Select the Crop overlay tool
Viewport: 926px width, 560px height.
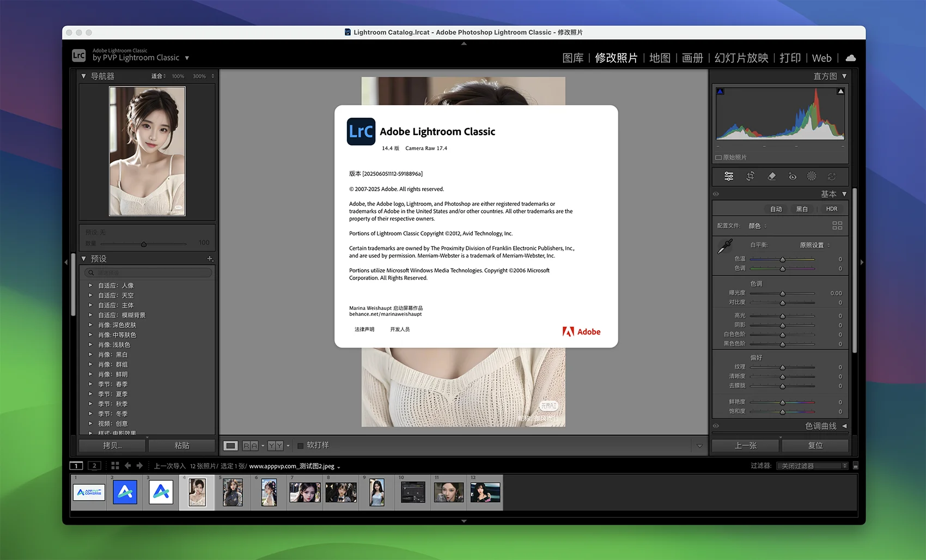(x=750, y=176)
